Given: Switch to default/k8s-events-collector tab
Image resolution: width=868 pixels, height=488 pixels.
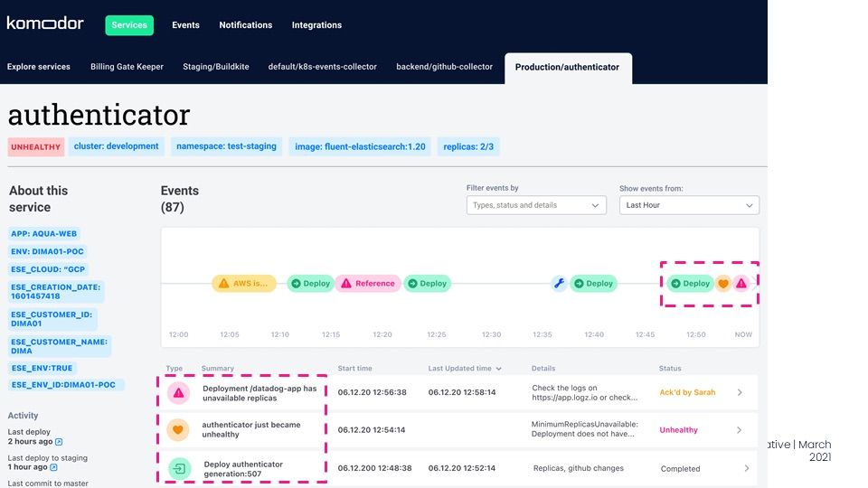Looking at the screenshot, I should tap(322, 66).
